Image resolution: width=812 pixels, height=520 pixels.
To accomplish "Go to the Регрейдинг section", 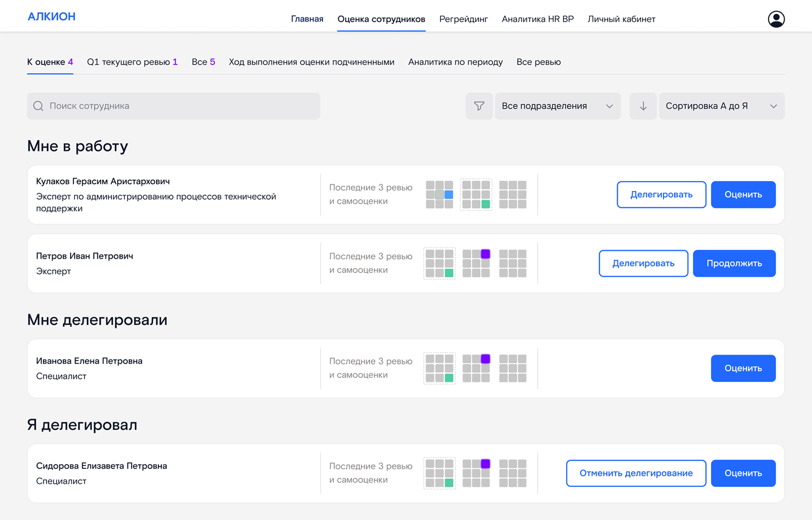I will click(x=463, y=19).
